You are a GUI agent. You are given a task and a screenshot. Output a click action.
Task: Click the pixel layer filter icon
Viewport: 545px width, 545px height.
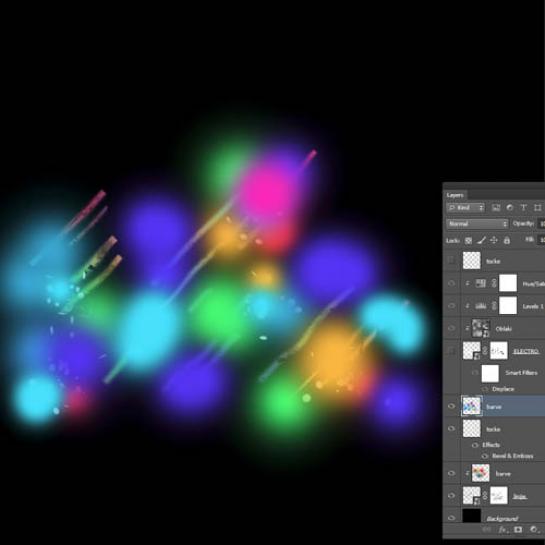click(x=496, y=208)
